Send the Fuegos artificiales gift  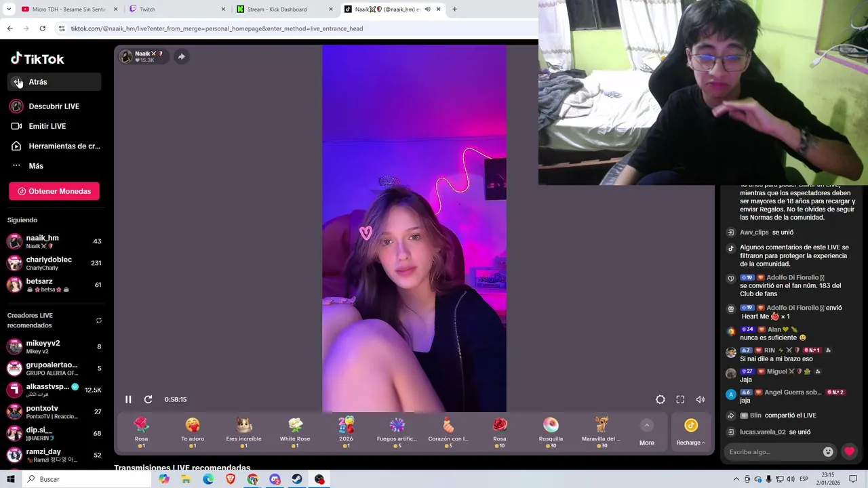pyautogui.click(x=397, y=432)
